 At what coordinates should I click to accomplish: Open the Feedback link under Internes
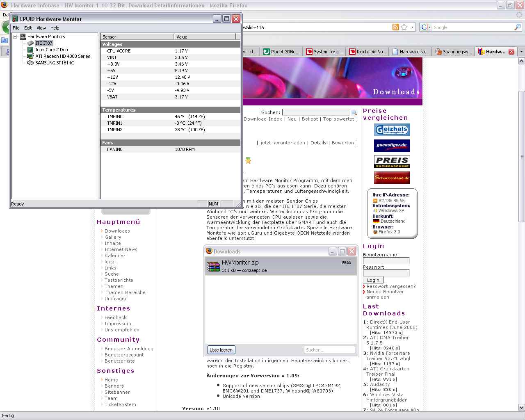point(115,317)
